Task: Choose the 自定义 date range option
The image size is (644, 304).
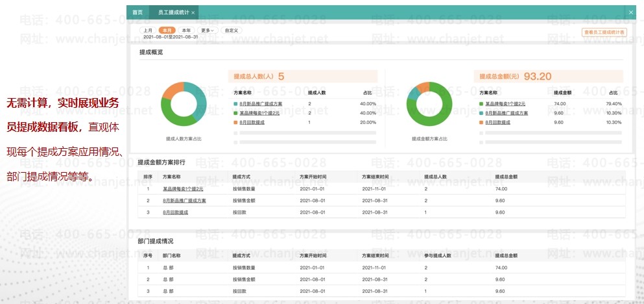Action: pyautogui.click(x=230, y=30)
